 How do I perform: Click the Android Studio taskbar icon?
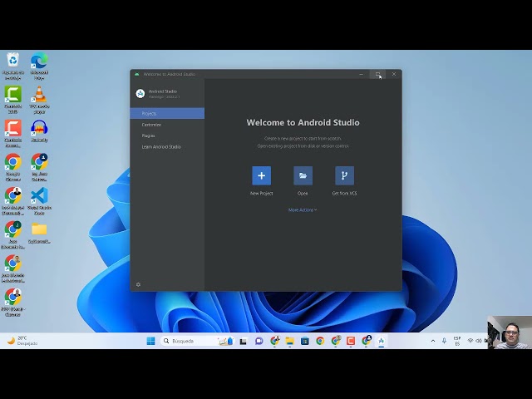pos(381,341)
